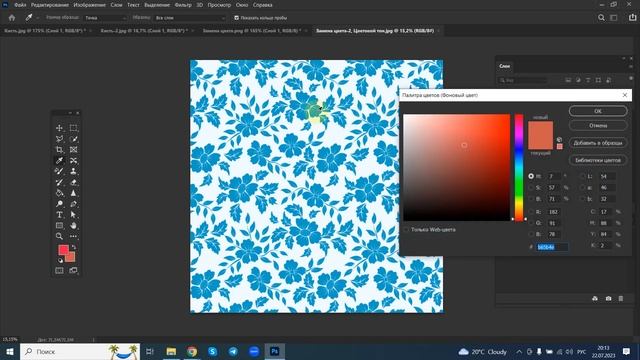Select the Zoom tool
Image resolution: width=640 pixels, height=360 pixels.
click(59, 236)
